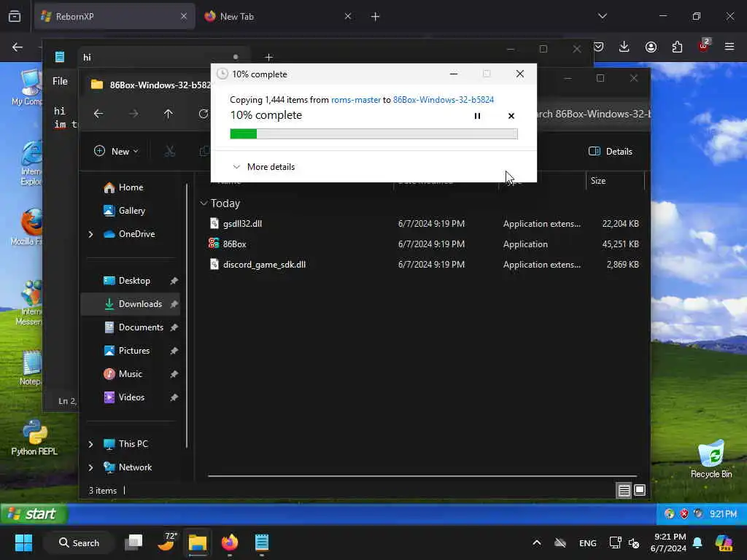
Task: Click the taskbar Search box
Action: 79,542
